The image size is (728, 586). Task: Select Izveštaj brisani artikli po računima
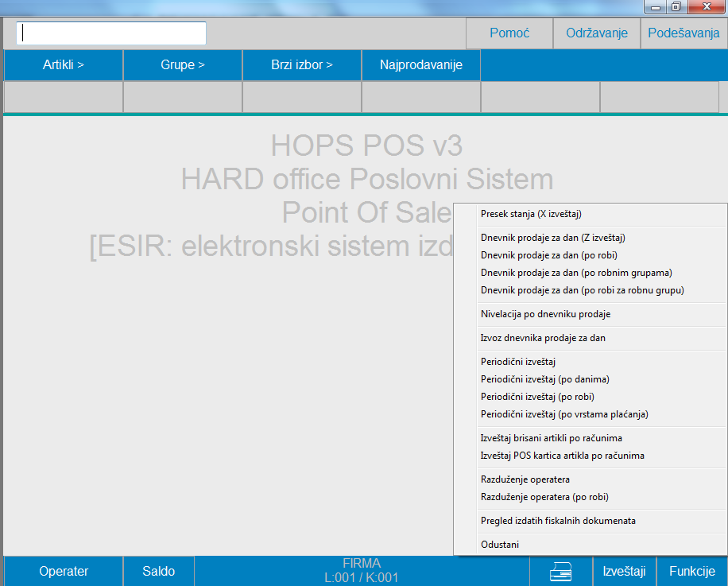[551, 438]
